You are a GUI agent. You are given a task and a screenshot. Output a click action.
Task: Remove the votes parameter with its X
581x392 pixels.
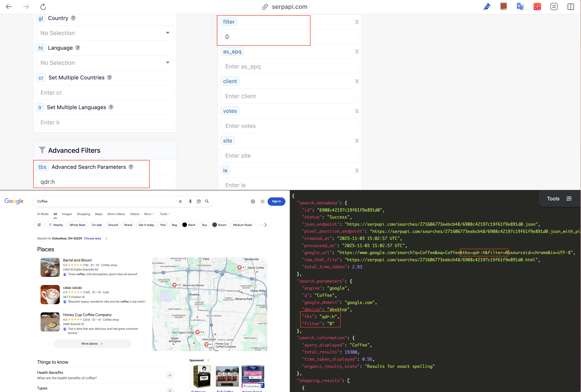pyautogui.click(x=357, y=111)
